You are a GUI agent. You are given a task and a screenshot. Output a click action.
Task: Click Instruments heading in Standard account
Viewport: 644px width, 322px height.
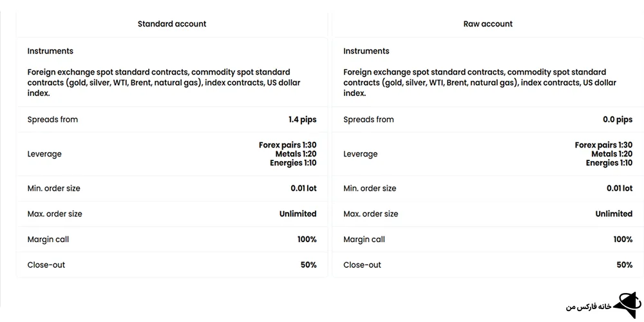[x=50, y=51]
